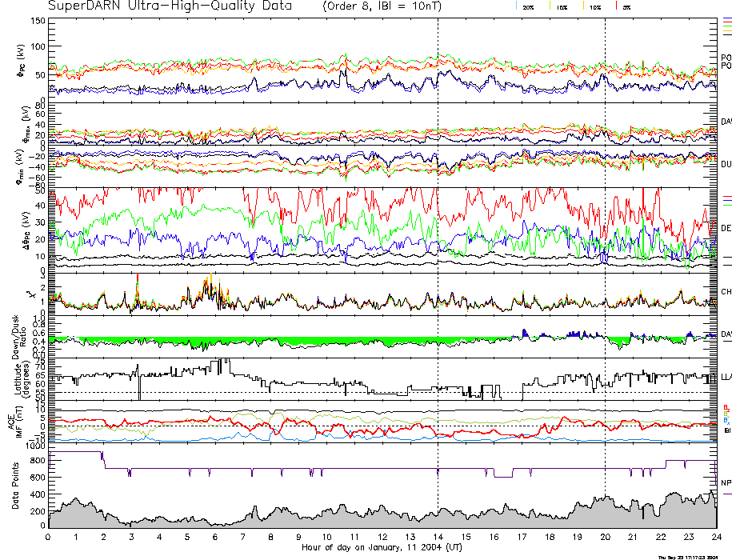This screenshot has height=560, width=732.
Task: Click hour 12 tick label on x-axis
Action: click(382, 538)
